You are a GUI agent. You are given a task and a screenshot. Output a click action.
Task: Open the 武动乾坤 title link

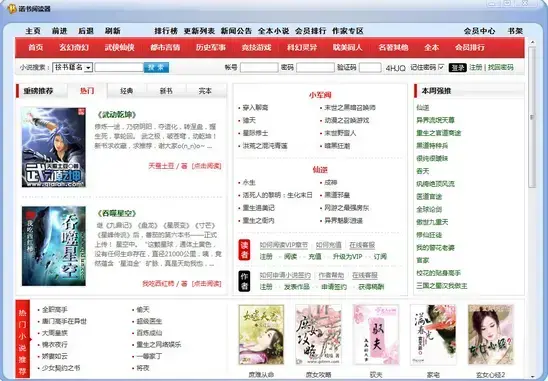point(117,114)
